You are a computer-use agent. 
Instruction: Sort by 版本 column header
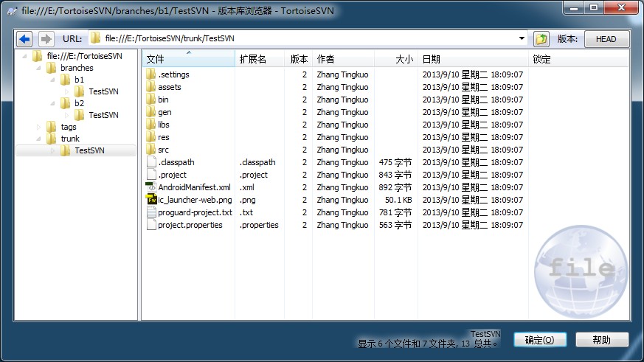pos(299,59)
